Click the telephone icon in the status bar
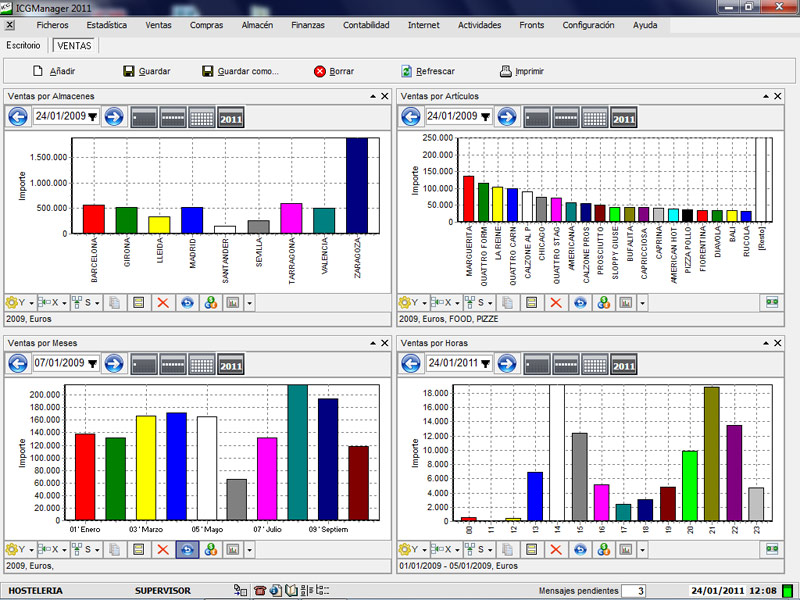 tap(260, 591)
